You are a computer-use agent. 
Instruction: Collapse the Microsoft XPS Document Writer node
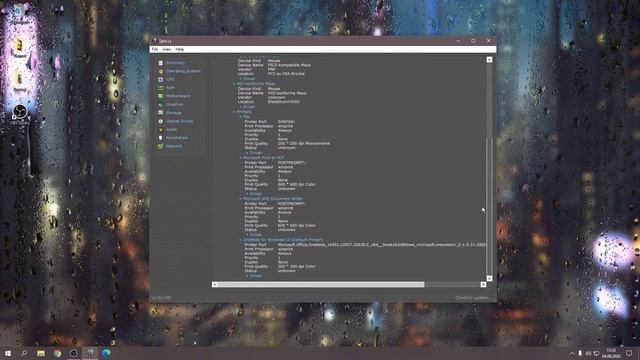click(x=241, y=199)
